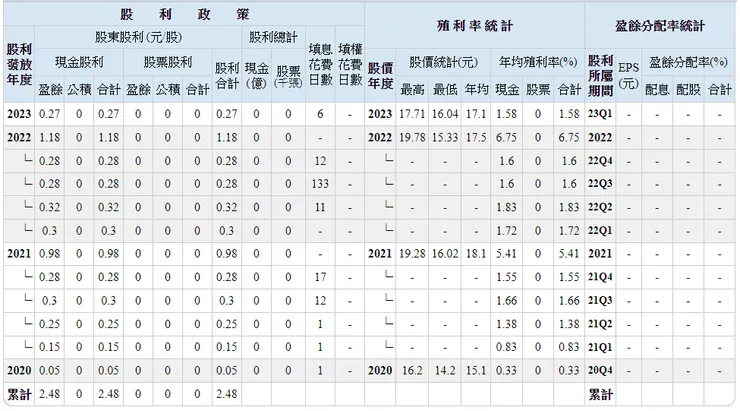
Task: Click the 股利政策 section header
Action: click(184, 14)
